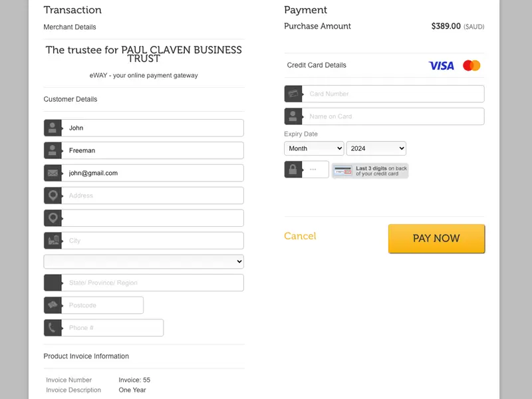Click the city buildings icon

click(x=53, y=241)
